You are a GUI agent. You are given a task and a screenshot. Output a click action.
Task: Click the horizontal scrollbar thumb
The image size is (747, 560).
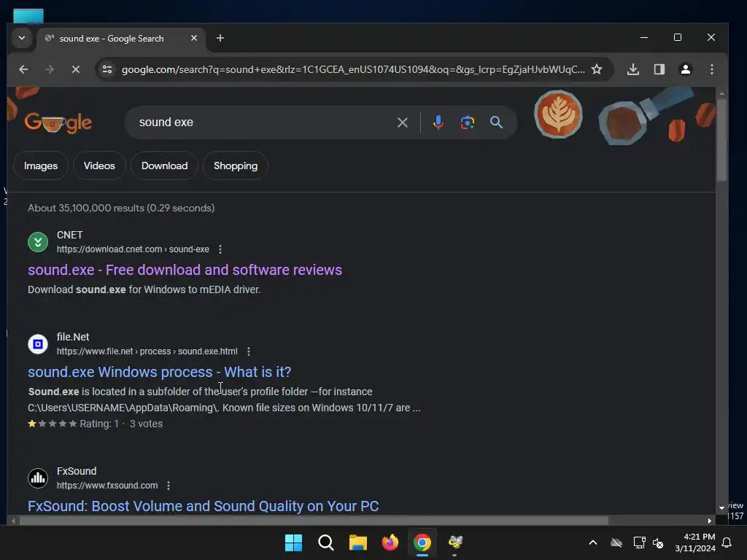[314, 521]
